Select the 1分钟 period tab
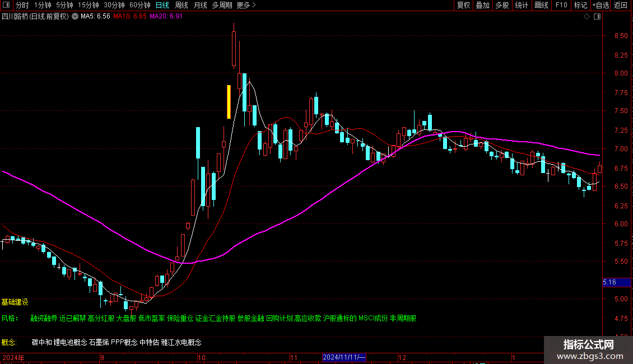 [x=43, y=5]
